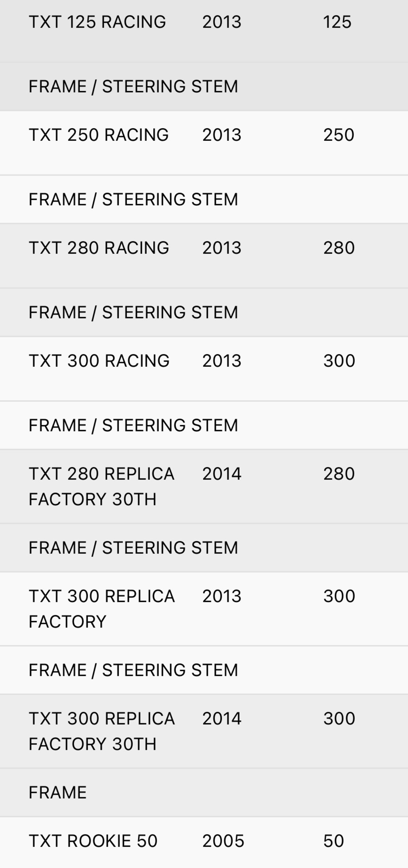408x868 pixels.
Task: Open FRAME / STEERING STEM under TXT 250 RACING
Action: pos(204,199)
